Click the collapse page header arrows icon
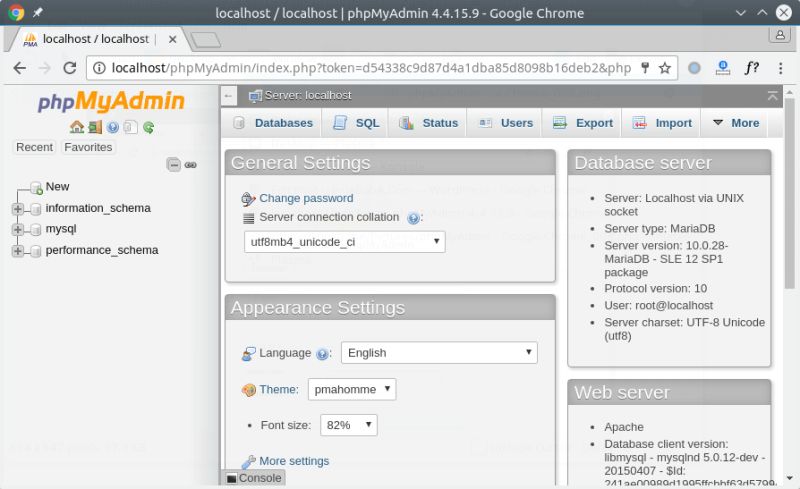Viewport: 800px width, 489px height. 772,95
